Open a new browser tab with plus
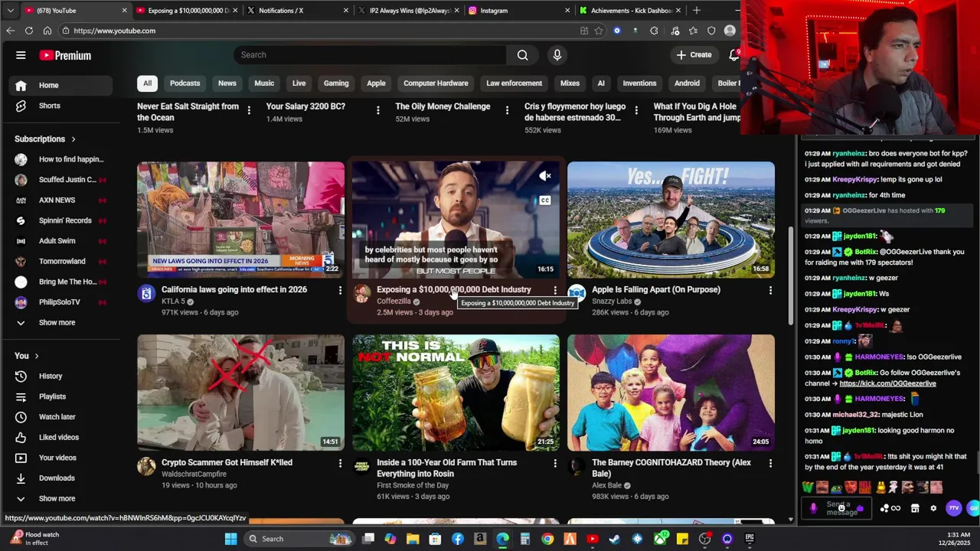The width and height of the screenshot is (980, 551). (696, 11)
